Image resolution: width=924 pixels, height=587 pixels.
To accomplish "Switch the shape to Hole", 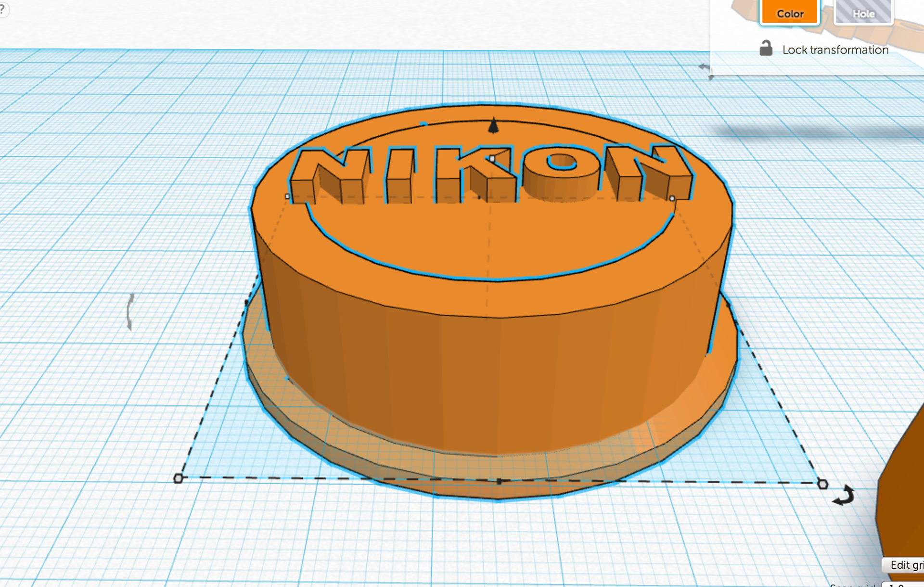I will point(863,12).
